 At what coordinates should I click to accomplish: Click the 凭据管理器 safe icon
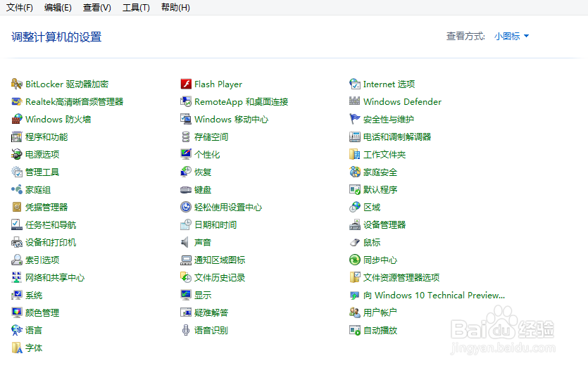coord(16,208)
